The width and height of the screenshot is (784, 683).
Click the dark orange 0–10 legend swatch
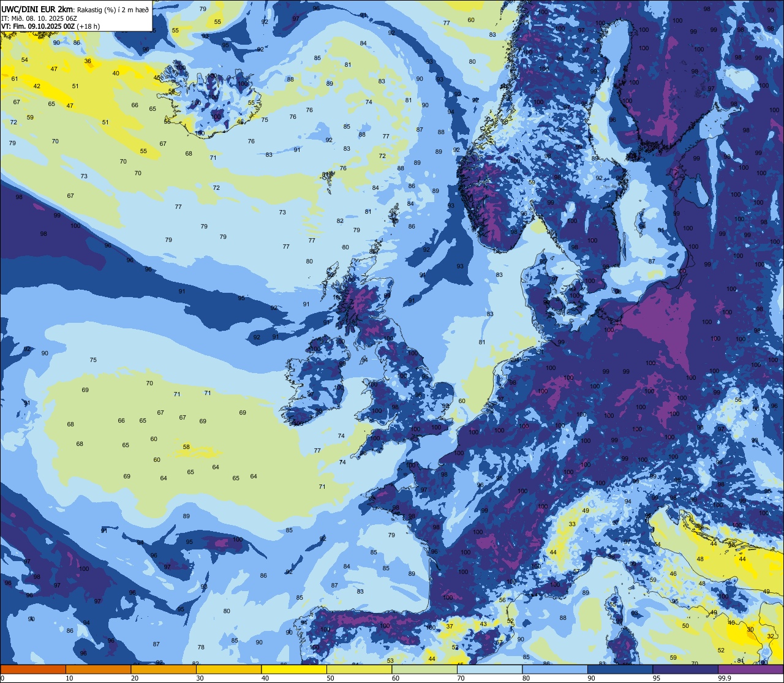33,669
